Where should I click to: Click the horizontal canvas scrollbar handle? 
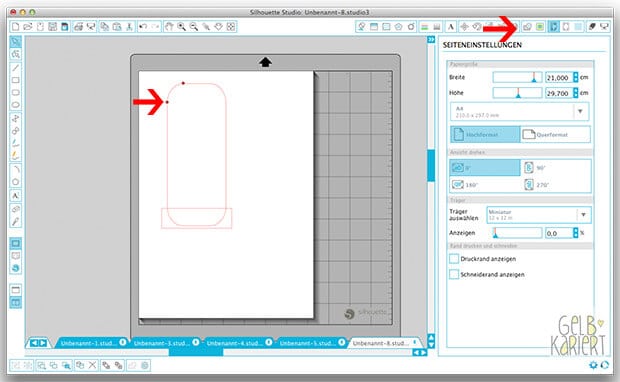click(x=196, y=352)
